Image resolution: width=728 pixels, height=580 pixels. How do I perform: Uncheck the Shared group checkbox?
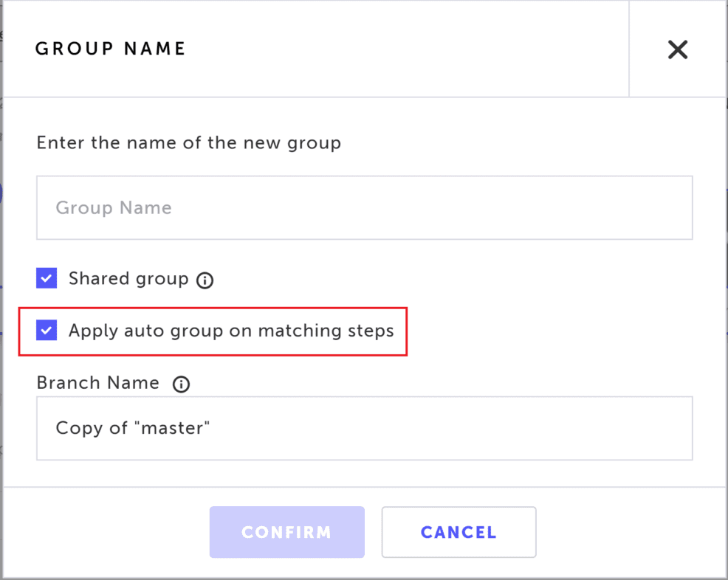[46, 278]
